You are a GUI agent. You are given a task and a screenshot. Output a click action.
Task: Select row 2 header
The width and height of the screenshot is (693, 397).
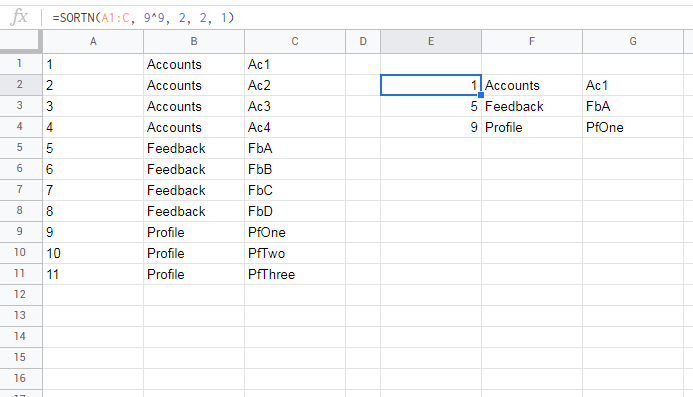point(21,85)
